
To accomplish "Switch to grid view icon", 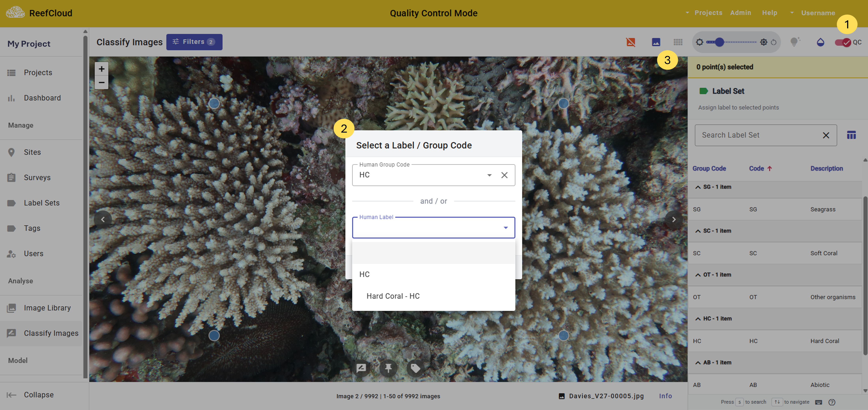I will [678, 42].
